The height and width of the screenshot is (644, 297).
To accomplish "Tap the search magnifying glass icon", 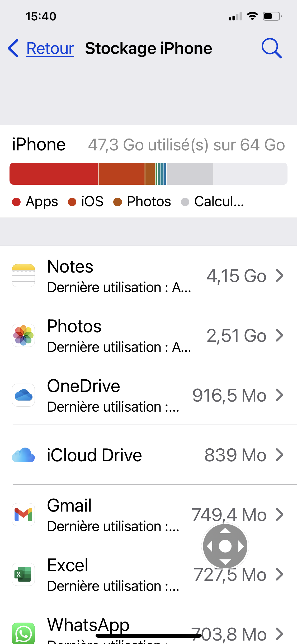I will point(271,48).
